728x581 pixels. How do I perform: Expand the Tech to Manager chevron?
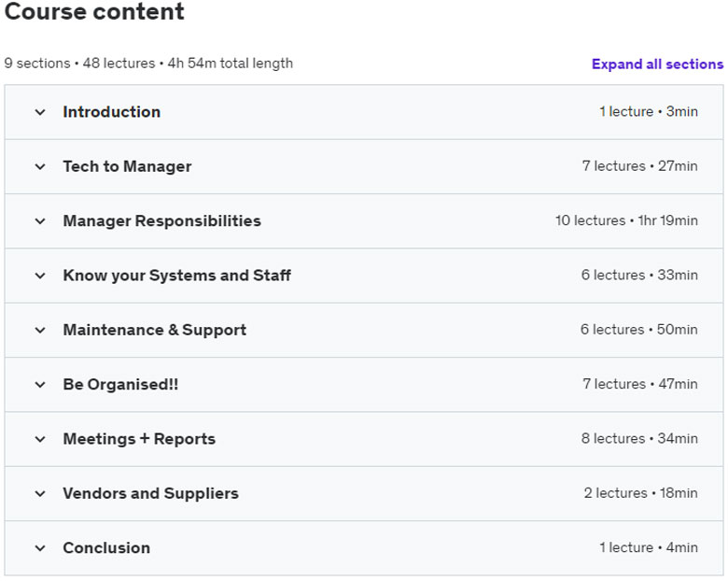coord(40,167)
